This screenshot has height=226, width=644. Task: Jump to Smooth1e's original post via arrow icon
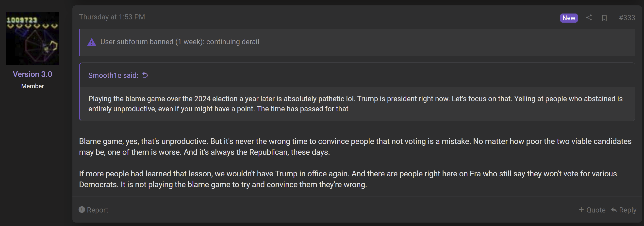click(x=145, y=75)
